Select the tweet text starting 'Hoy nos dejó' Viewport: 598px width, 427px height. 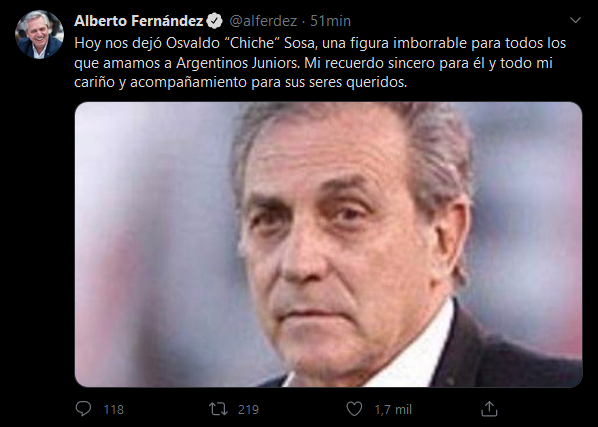[320, 63]
